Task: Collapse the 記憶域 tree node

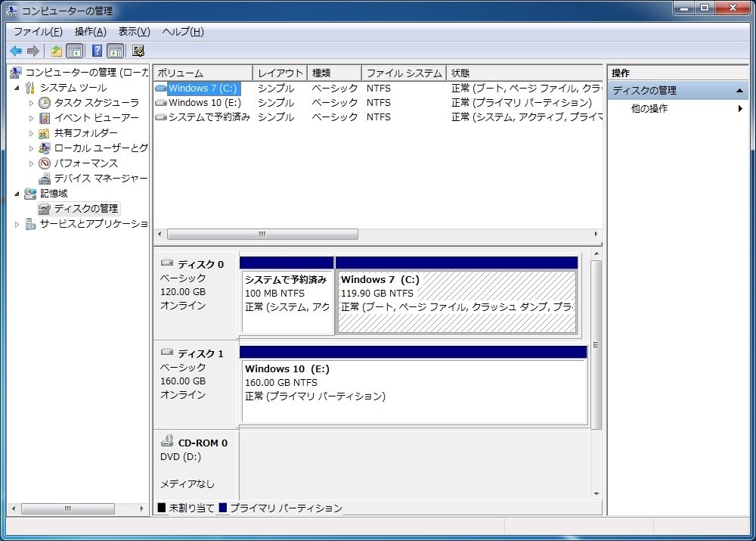Action: 17,194
